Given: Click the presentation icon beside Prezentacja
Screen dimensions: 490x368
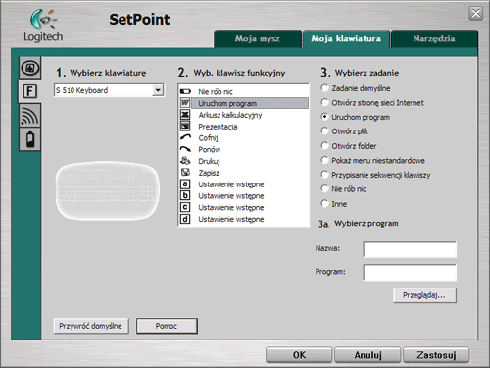Looking at the screenshot, I should [185, 127].
